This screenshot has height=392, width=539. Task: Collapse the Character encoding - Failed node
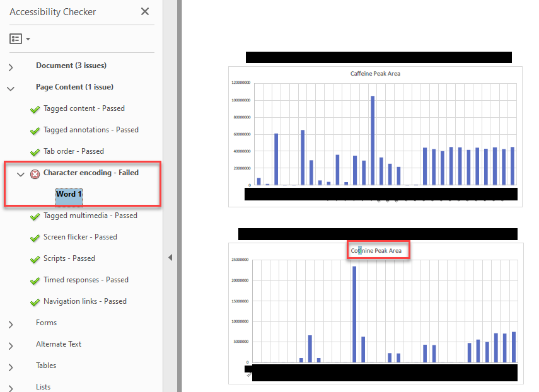point(21,175)
